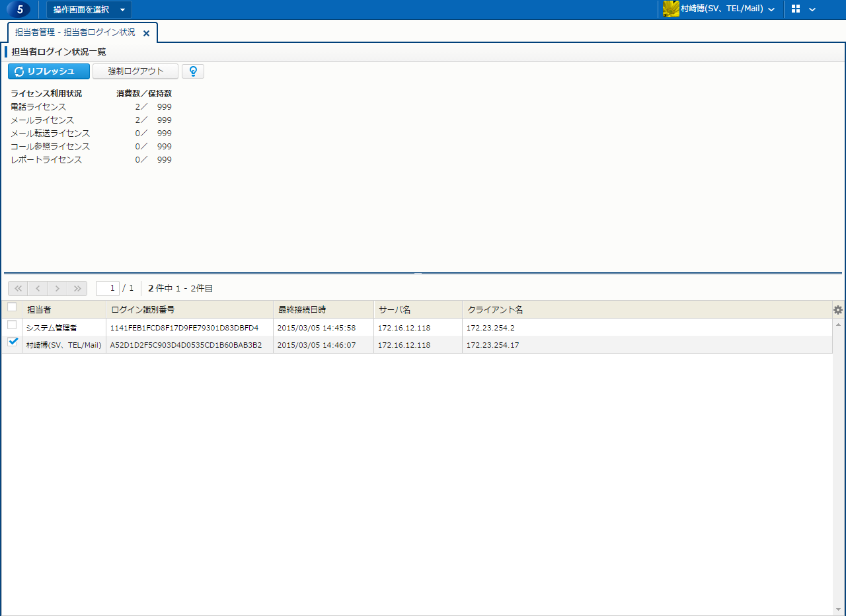Click the grid apps icon in header
The height and width of the screenshot is (616, 846).
(796, 9)
